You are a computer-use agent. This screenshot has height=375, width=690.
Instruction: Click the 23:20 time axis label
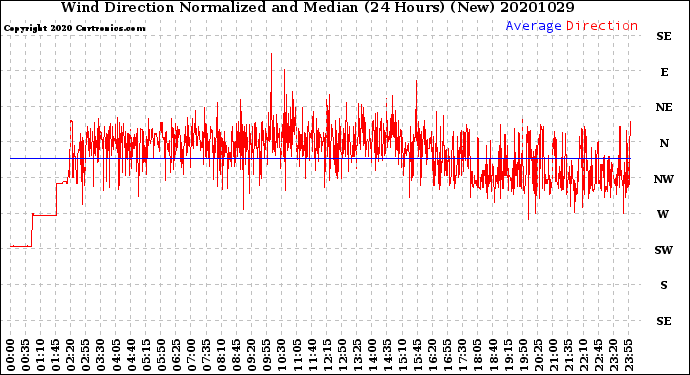coord(613,355)
